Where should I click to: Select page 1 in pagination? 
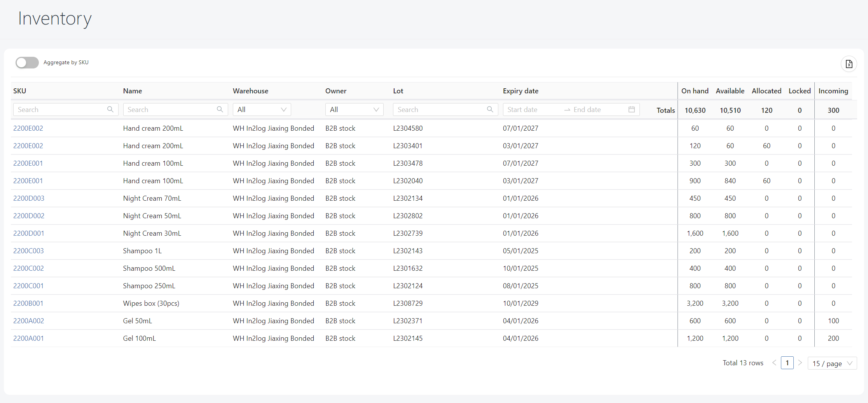[787, 363]
